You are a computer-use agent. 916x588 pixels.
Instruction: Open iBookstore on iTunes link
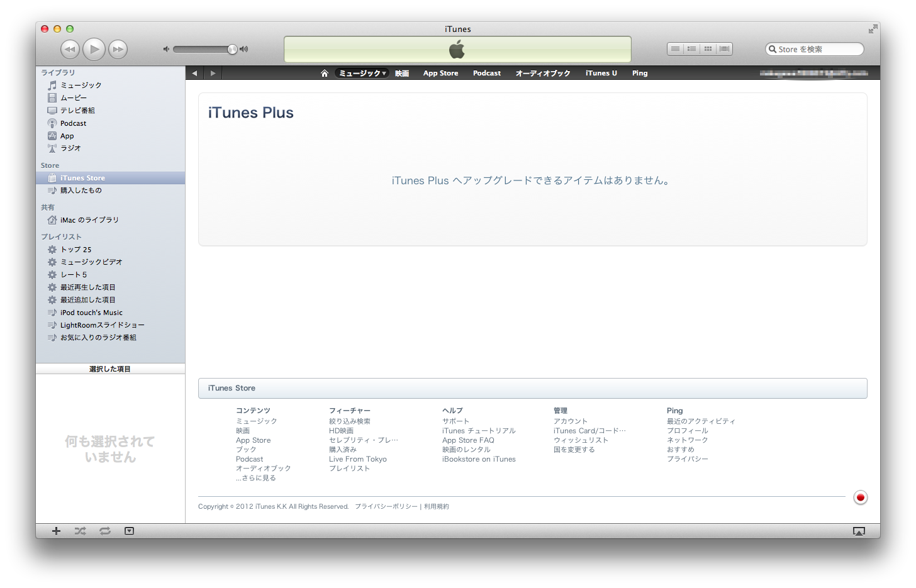click(479, 459)
